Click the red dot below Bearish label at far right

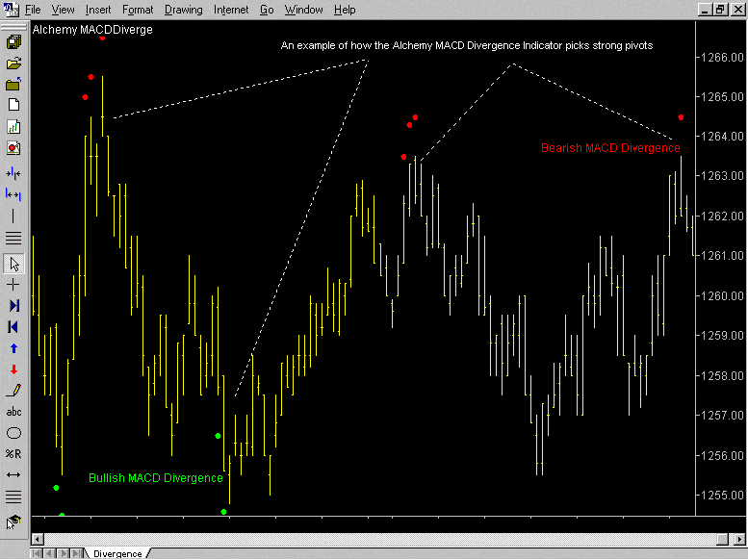pos(681,117)
